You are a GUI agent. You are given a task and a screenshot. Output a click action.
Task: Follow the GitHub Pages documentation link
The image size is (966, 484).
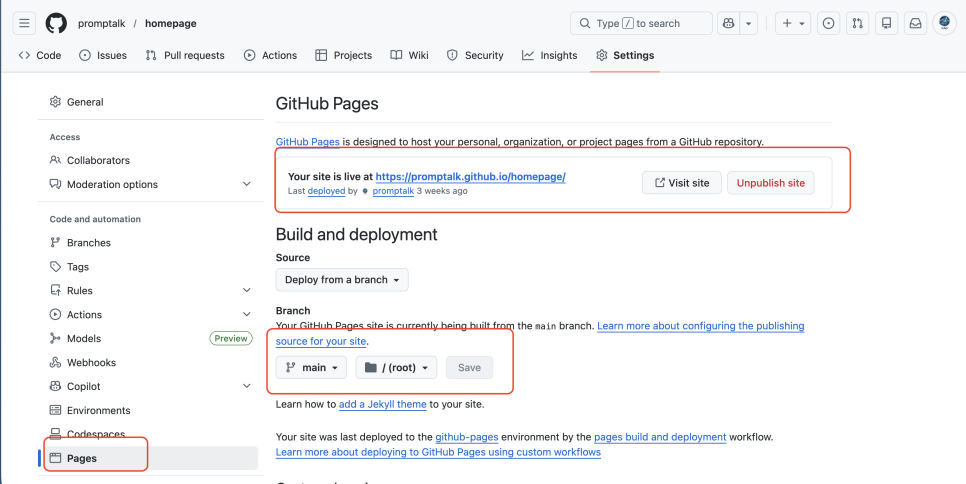coord(307,142)
